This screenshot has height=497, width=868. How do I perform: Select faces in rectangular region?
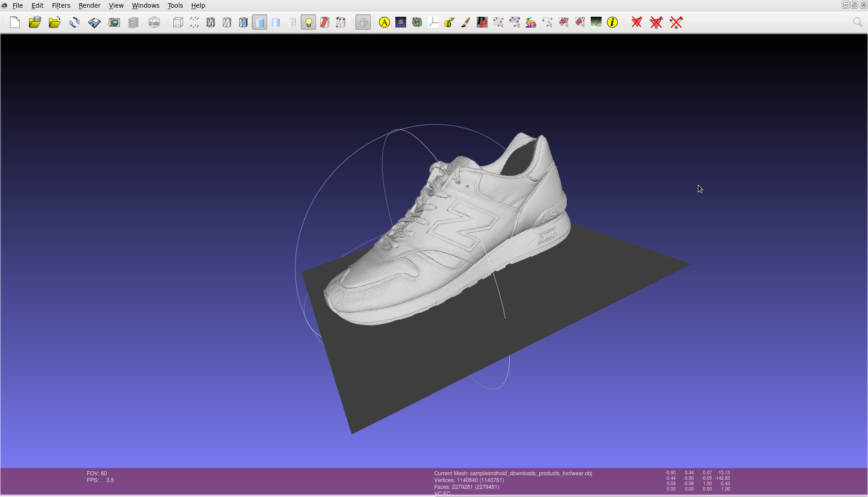564,22
